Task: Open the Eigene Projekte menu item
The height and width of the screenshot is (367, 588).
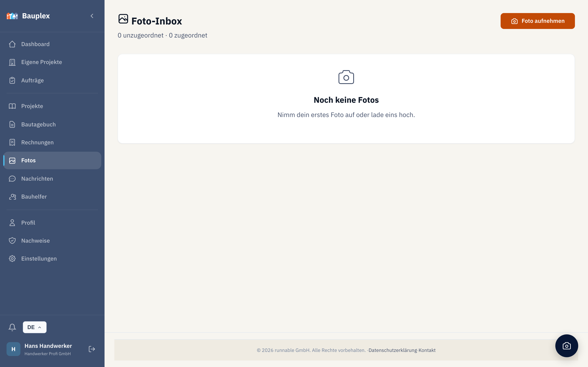Action: pos(52,62)
